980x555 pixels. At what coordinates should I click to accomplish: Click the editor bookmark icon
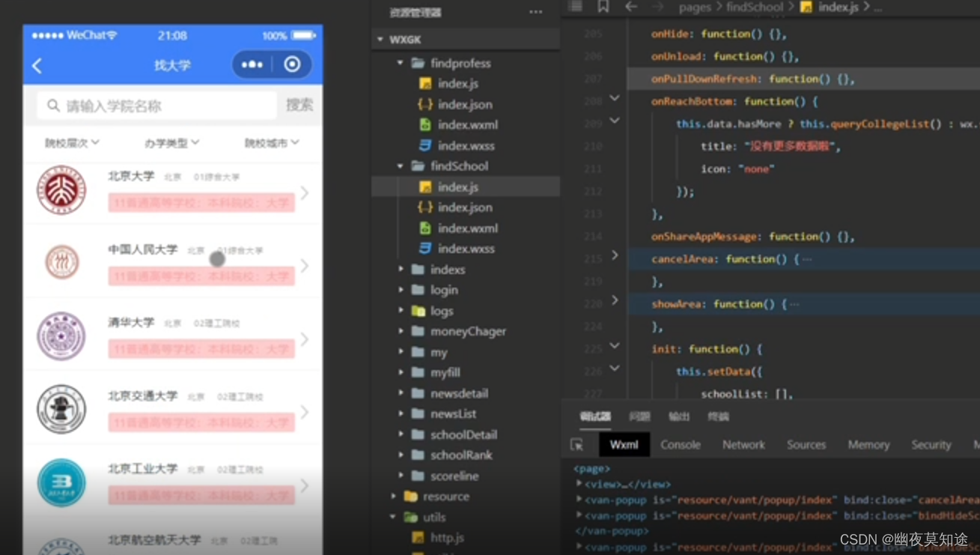pyautogui.click(x=603, y=7)
